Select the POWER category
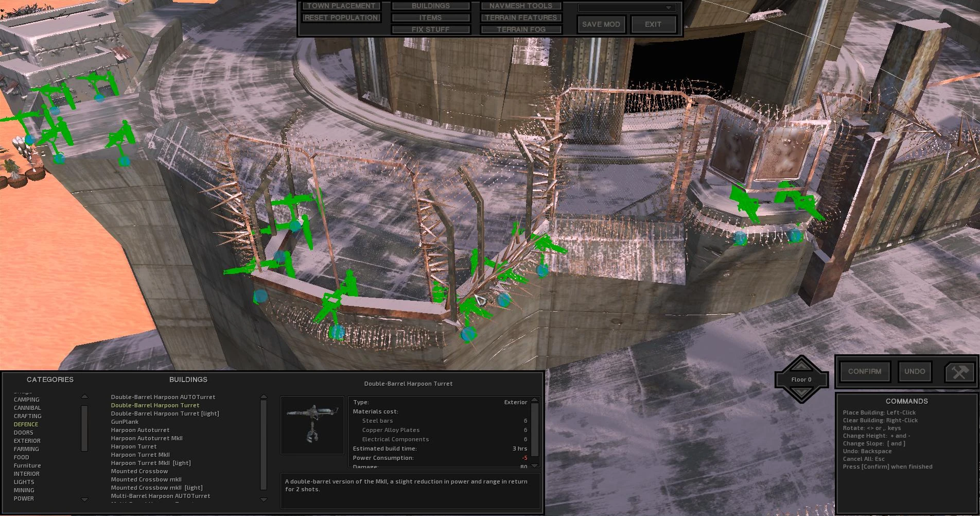 [x=24, y=498]
